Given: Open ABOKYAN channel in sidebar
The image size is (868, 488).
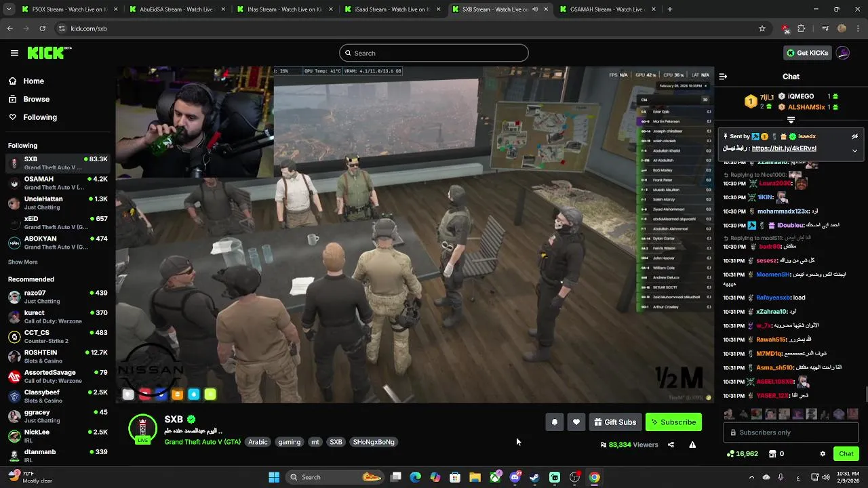Looking at the screenshot, I should pyautogui.click(x=58, y=243).
